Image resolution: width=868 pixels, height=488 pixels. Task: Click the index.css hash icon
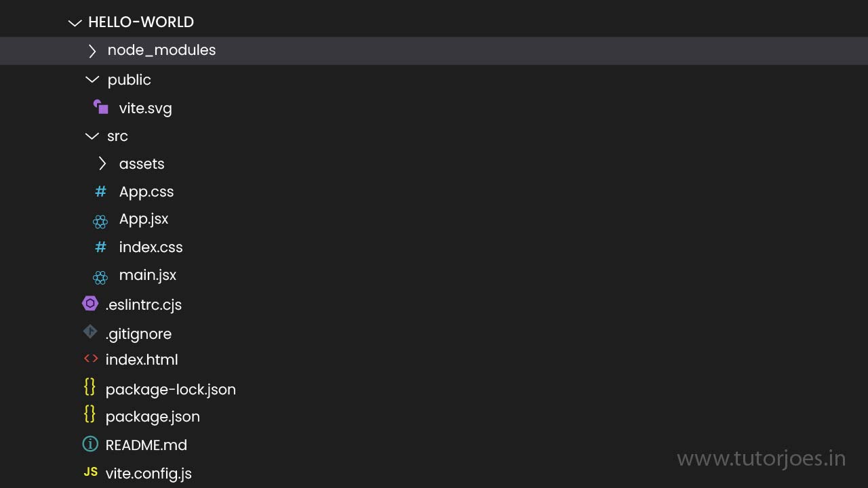point(100,247)
